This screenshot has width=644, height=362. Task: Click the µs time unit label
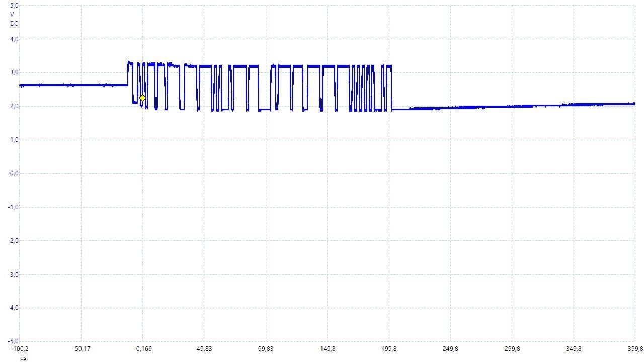tap(23, 358)
